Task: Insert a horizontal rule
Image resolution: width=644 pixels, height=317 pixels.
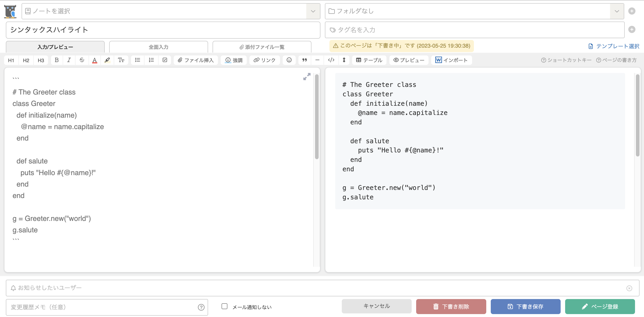Action: tap(317, 60)
